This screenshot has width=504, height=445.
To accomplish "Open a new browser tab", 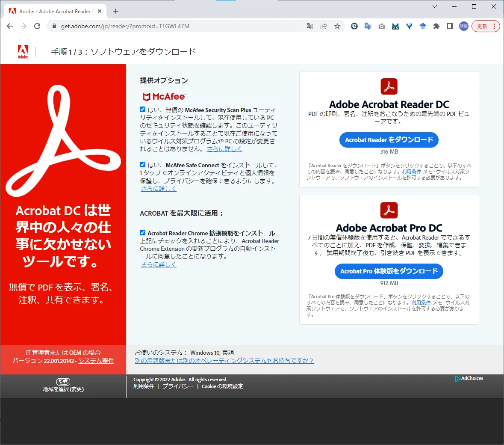I will coord(116,11).
